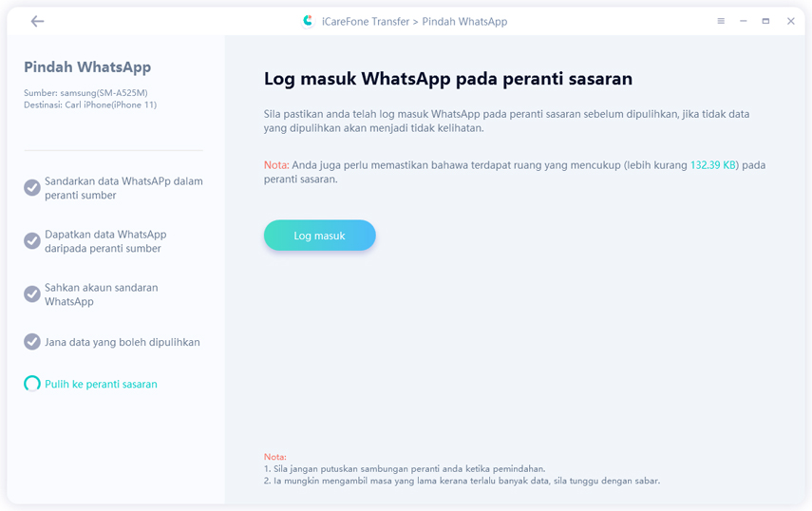
Task: Close the iCareFone Transfer window
Action: point(790,21)
